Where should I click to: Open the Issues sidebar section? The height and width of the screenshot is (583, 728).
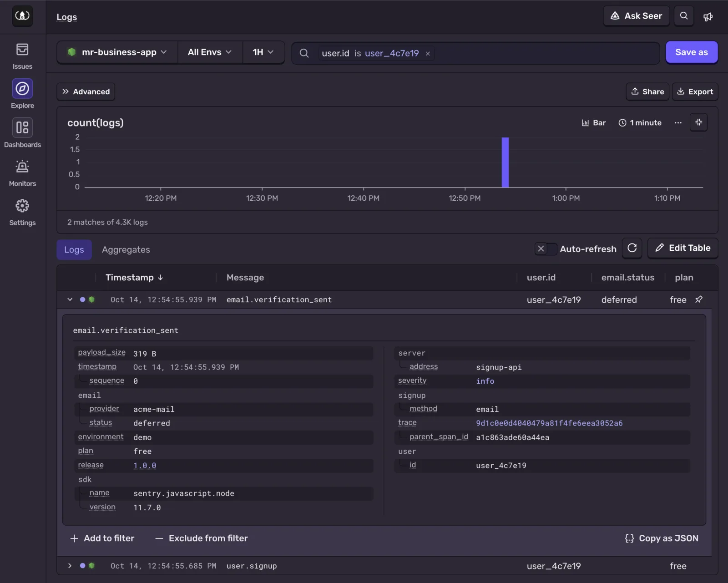[x=22, y=56]
